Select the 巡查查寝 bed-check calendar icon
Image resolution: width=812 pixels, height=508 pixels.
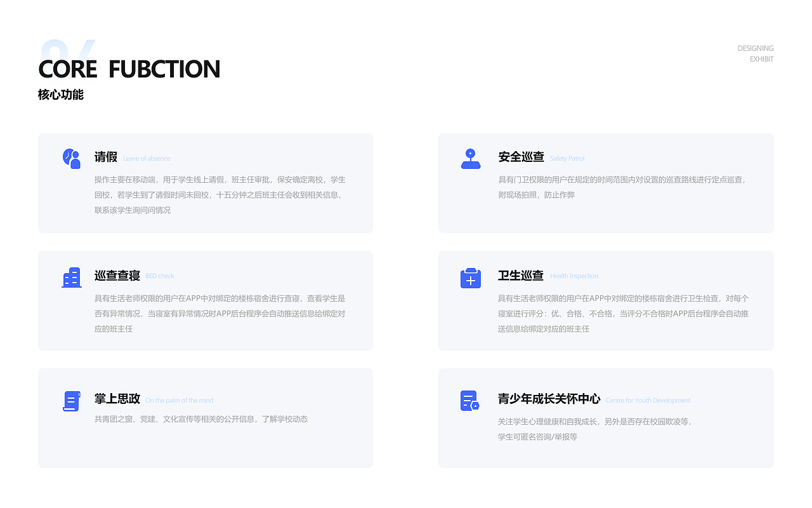[x=72, y=277]
